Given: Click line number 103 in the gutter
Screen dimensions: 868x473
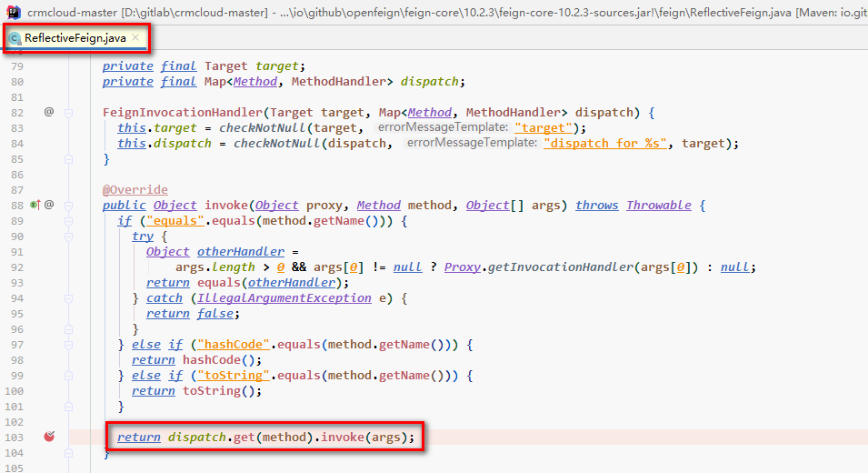Looking at the screenshot, I should tap(15, 438).
